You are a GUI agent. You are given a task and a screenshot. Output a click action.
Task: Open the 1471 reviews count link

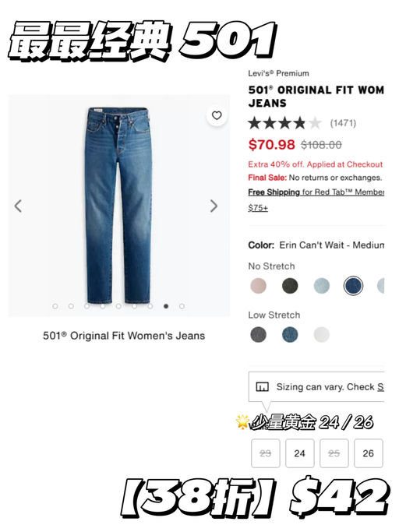pyautogui.click(x=343, y=123)
